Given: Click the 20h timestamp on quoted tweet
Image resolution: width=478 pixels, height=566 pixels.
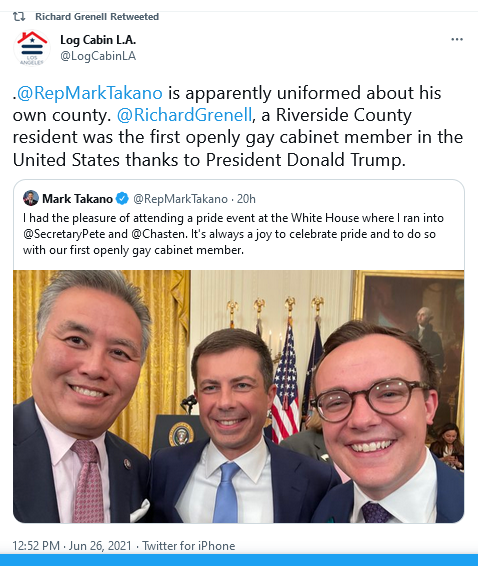Looking at the screenshot, I should click(246, 199).
